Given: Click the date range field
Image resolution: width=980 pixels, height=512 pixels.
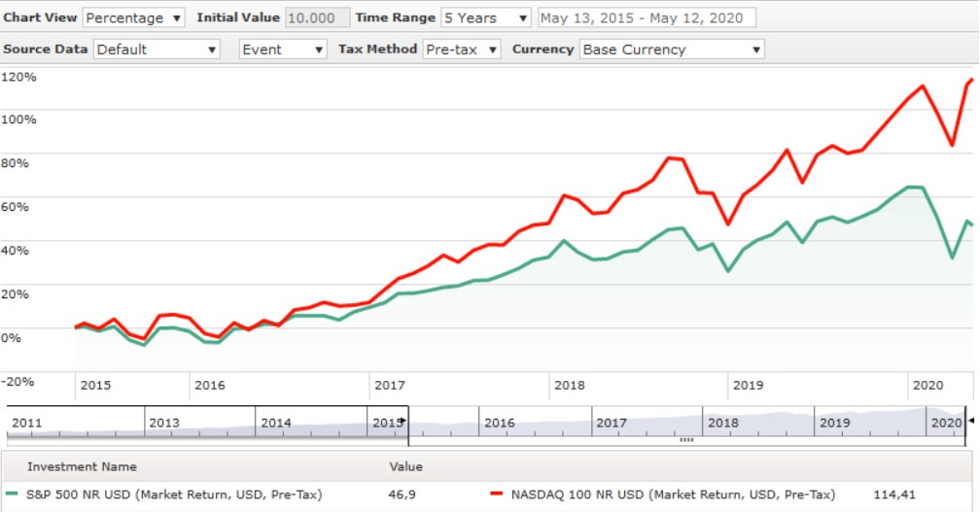Looking at the screenshot, I should pyautogui.click(x=646, y=18).
